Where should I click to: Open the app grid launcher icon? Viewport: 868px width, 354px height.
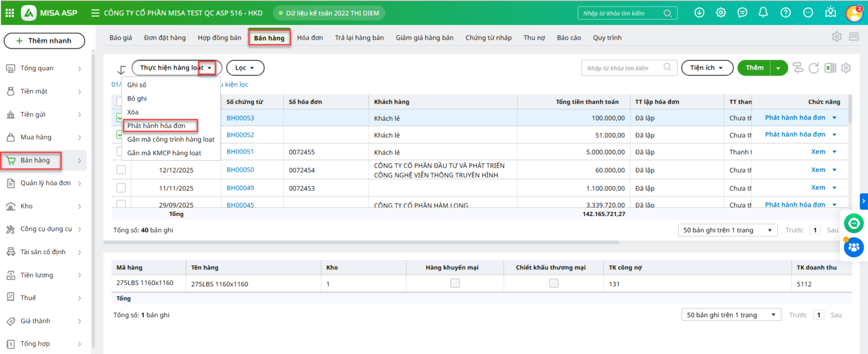pyautogui.click(x=10, y=12)
